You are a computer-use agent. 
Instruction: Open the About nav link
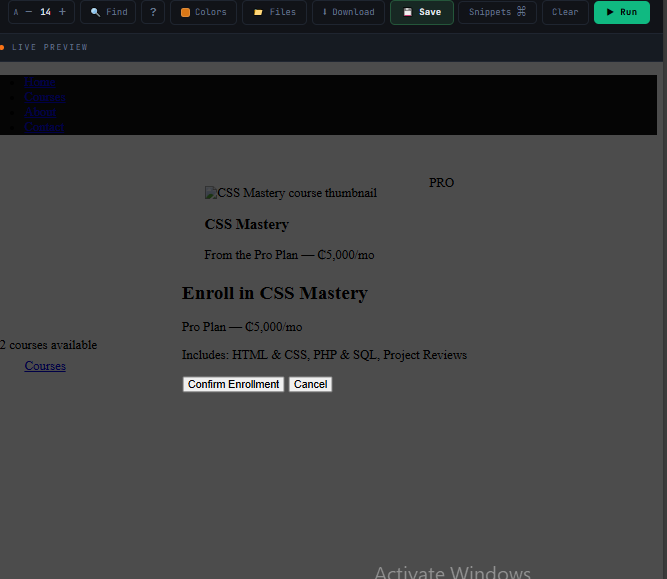pos(40,112)
